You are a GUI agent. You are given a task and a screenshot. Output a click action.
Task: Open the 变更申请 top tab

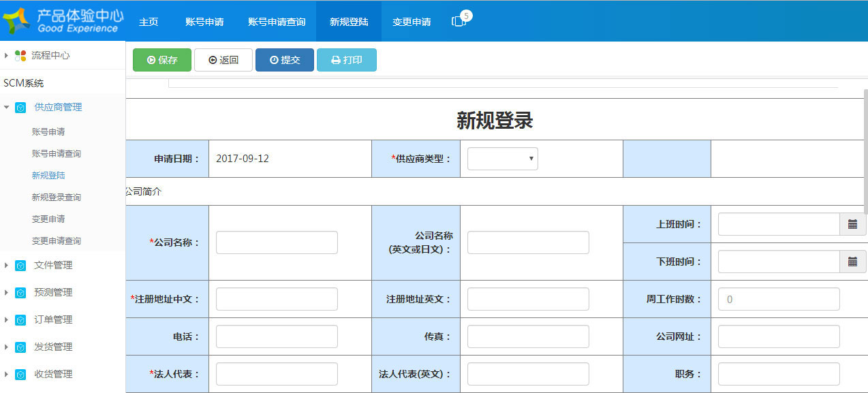[412, 21]
